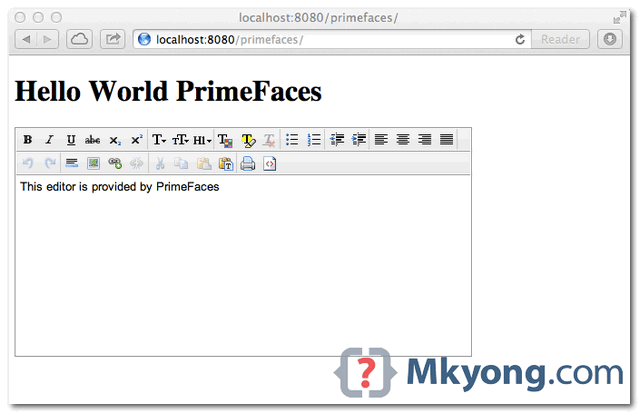This screenshot has width=640, height=414.
Task: Show the HTML source view
Action: 269,163
